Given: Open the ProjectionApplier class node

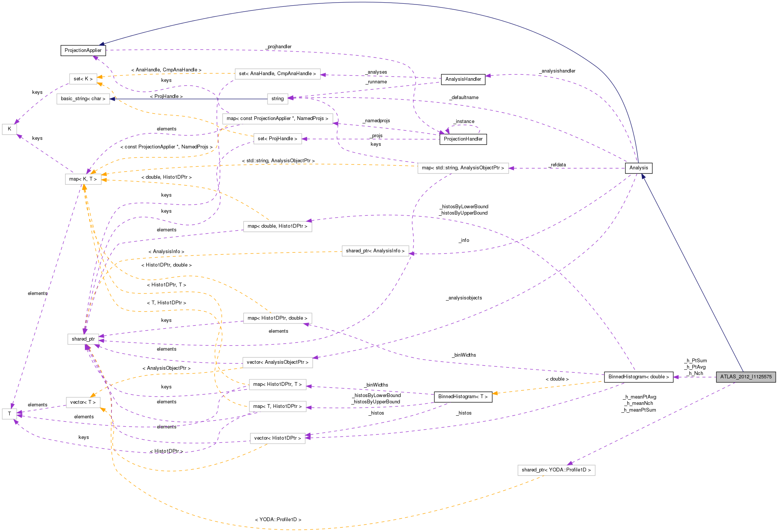Looking at the screenshot, I should (83, 50).
